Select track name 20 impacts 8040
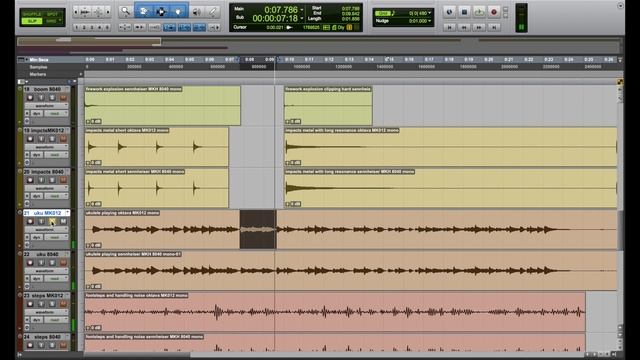This screenshot has width=640, height=360. pyautogui.click(x=44, y=172)
